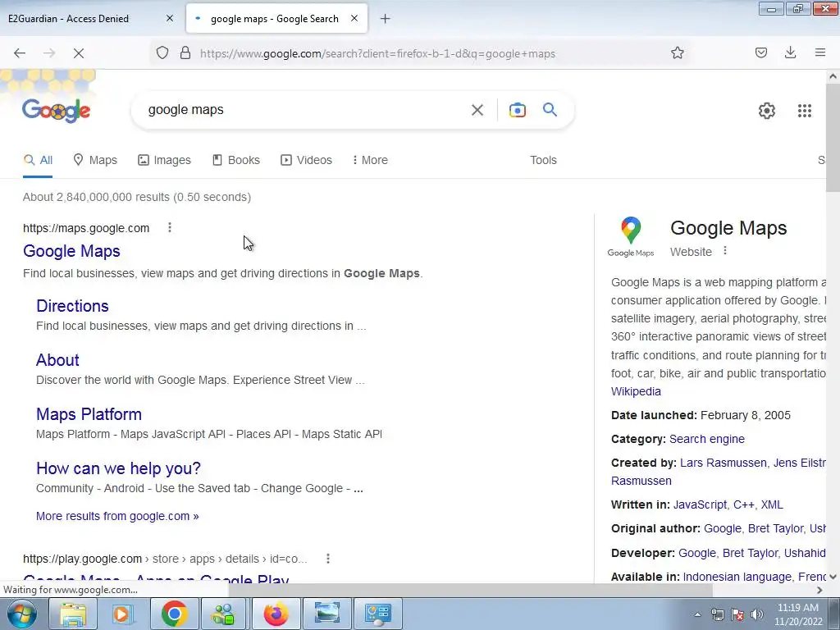Open Lars Rasmussen creator link
Image resolution: width=840 pixels, height=630 pixels.
[x=724, y=463]
